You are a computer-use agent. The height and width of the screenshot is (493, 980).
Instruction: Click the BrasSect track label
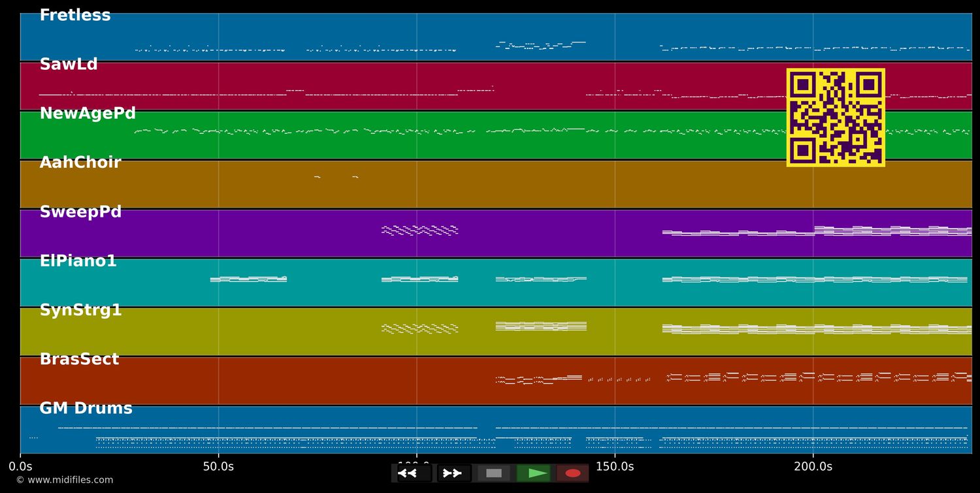tap(79, 358)
